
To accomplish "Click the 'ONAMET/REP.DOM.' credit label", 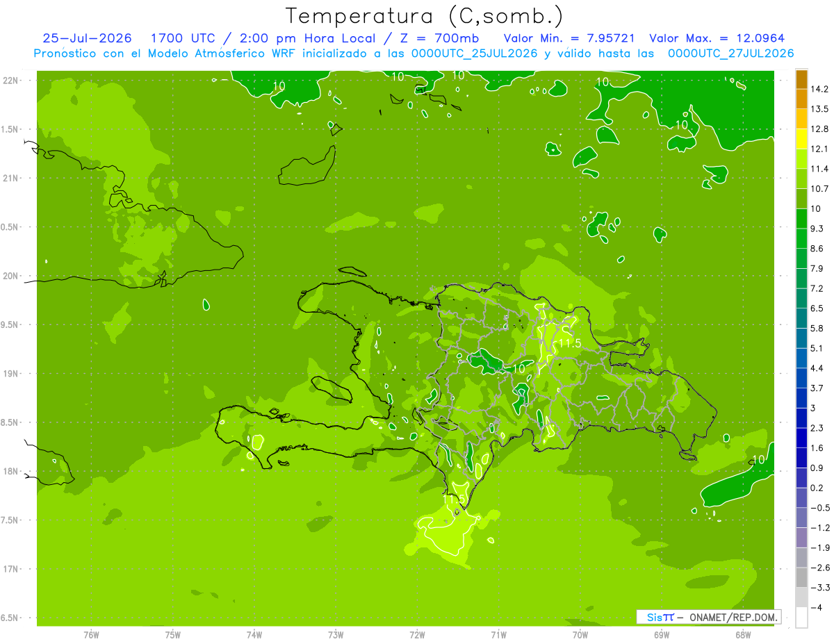I will click(734, 617).
